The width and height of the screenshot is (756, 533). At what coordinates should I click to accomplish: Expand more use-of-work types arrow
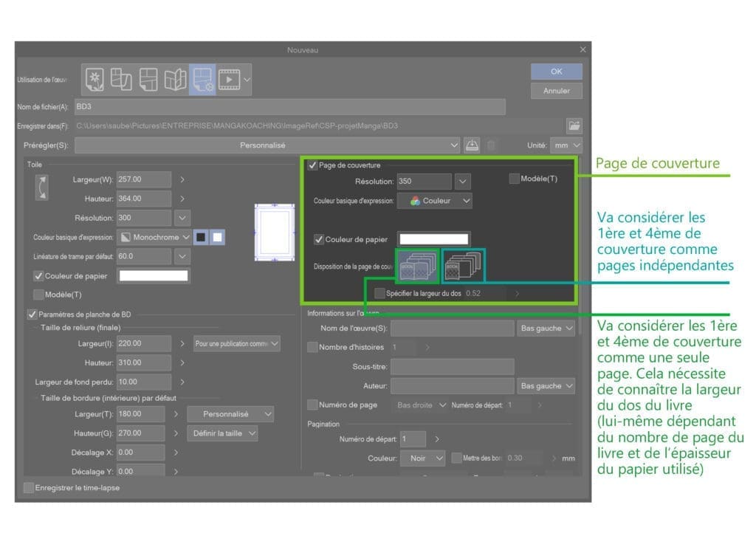247,80
